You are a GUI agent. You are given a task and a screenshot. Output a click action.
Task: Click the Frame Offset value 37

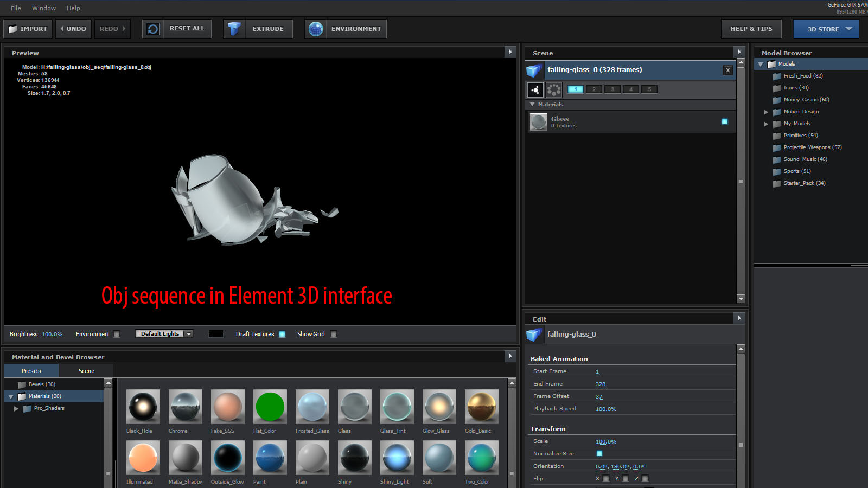pos(599,396)
